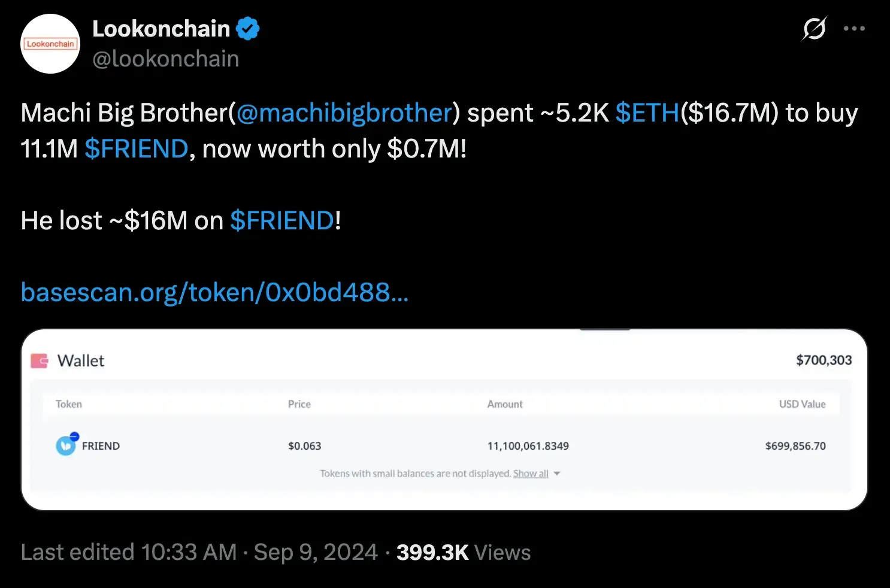The image size is (890, 588).
Task: Open the three-dot more options menu
Action: (x=855, y=28)
